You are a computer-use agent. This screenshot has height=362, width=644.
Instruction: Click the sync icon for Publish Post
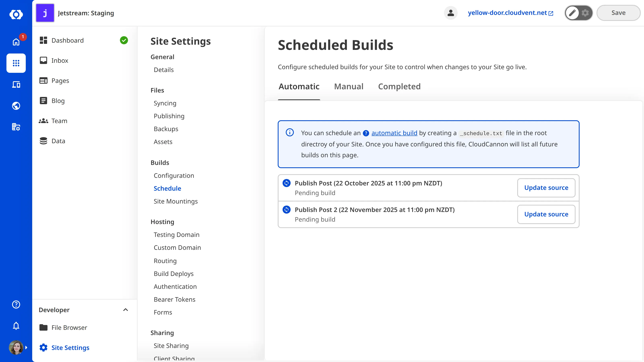coord(287,183)
